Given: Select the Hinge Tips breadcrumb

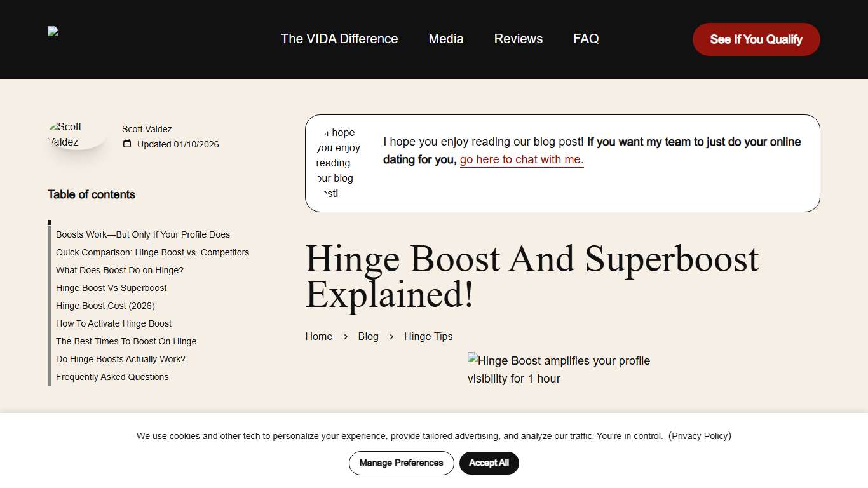Looking at the screenshot, I should tap(428, 336).
